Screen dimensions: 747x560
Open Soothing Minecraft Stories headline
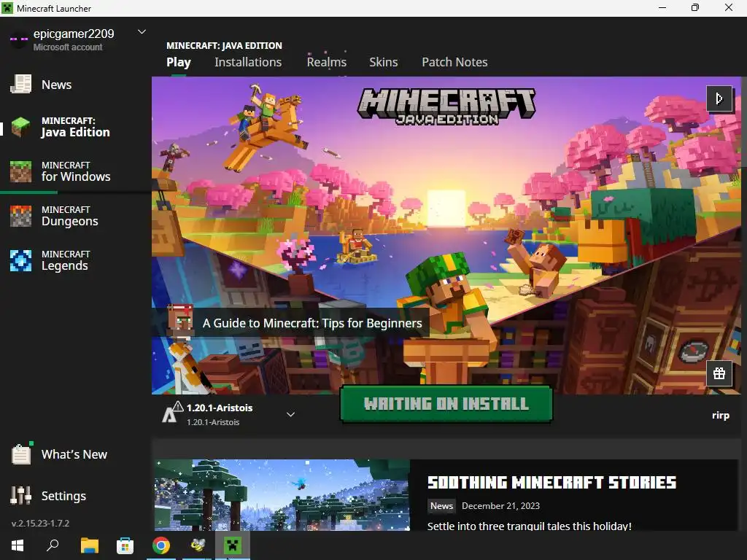coord(551,483)
